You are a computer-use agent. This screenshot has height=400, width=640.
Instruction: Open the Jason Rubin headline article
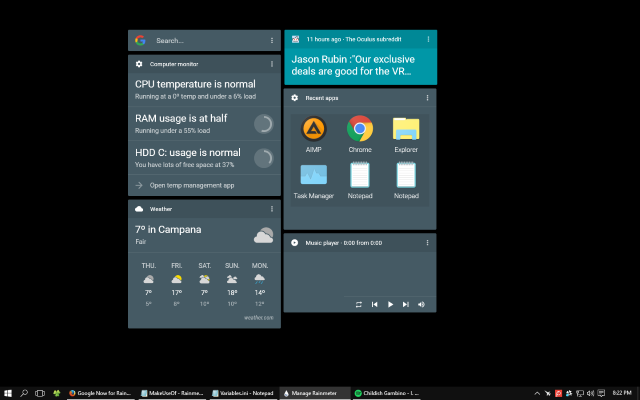(353, 65)
